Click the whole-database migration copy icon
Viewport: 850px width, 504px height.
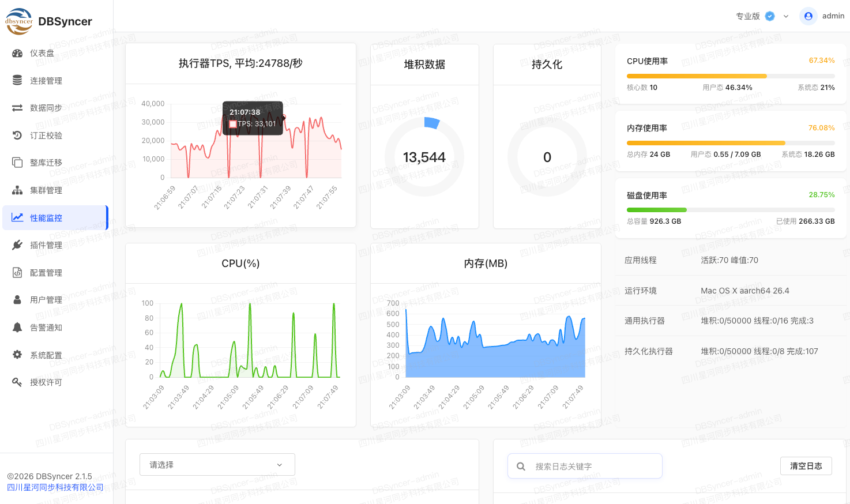tap(17, 163)
